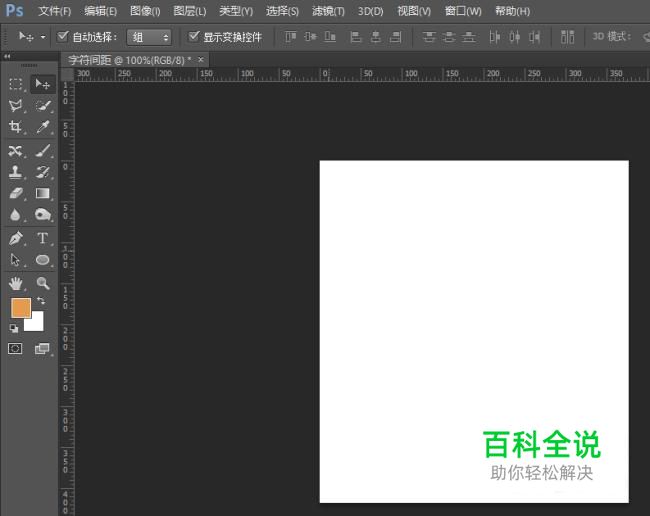Open the Move tool preset picker arrow

[43, 37]
